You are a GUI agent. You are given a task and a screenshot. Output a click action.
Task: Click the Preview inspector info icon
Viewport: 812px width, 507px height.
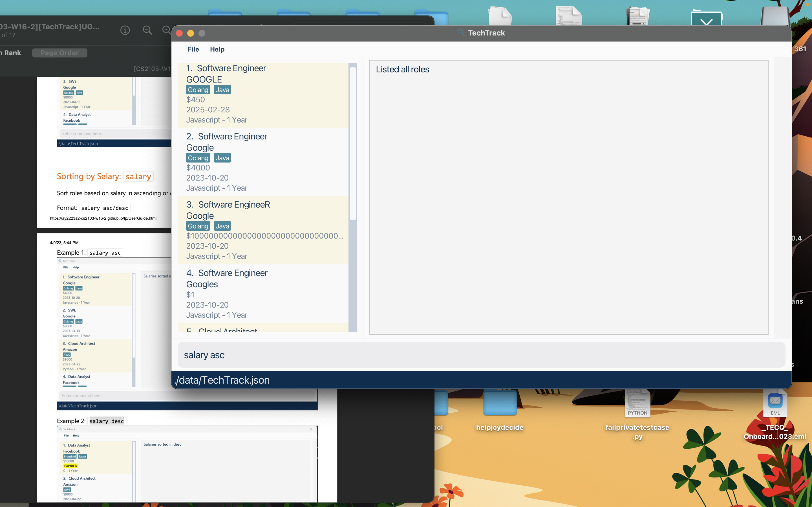[x=125, y=30]
